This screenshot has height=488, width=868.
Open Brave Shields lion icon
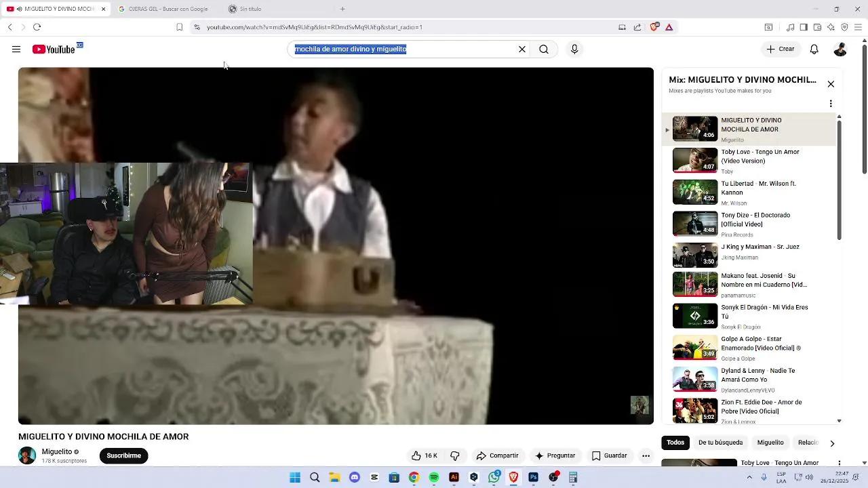coord(654,27)
